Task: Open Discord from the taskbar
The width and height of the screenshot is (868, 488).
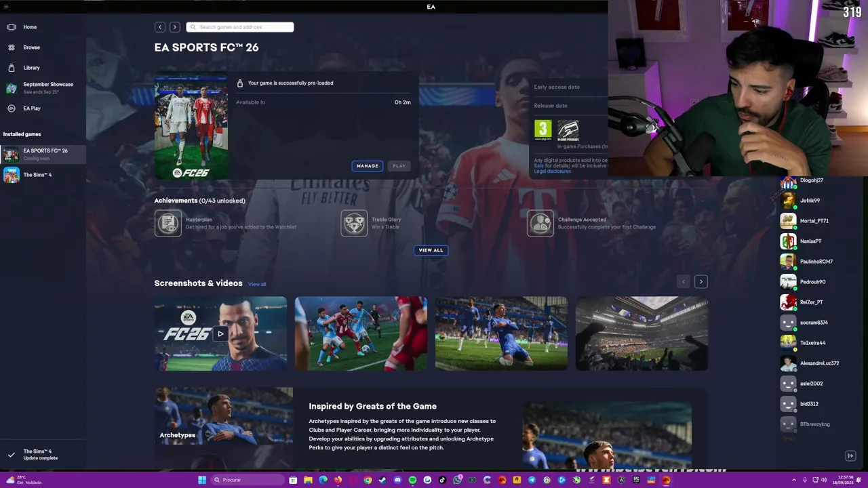Action: point(397,480)
